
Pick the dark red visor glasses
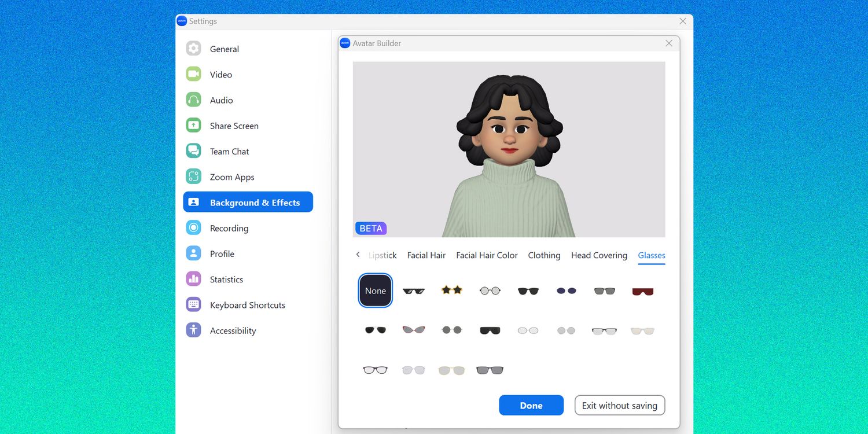click(x=642, y=291)
